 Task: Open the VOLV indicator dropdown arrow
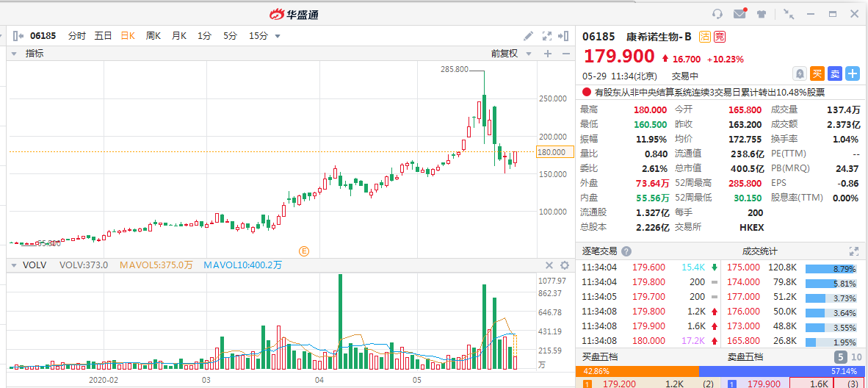click(x=14, y=265)
